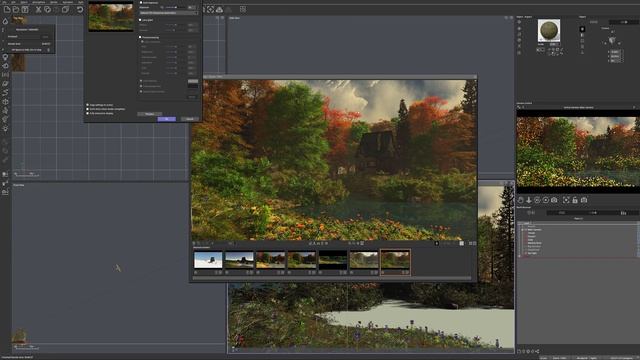The height and width of the screenshot is (360, 640).
Task: Click the purple OK button in dialog
Action: (167, 119)
